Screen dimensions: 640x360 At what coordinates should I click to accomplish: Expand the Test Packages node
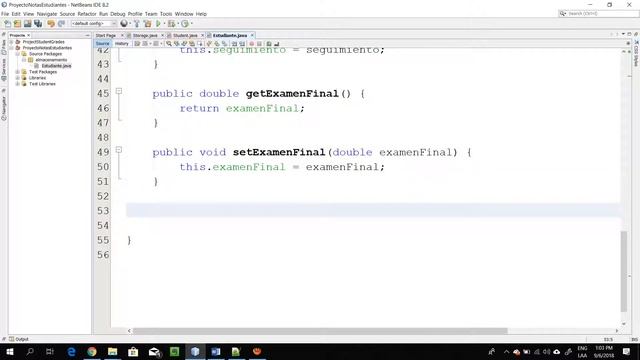[x=18, y=72]
